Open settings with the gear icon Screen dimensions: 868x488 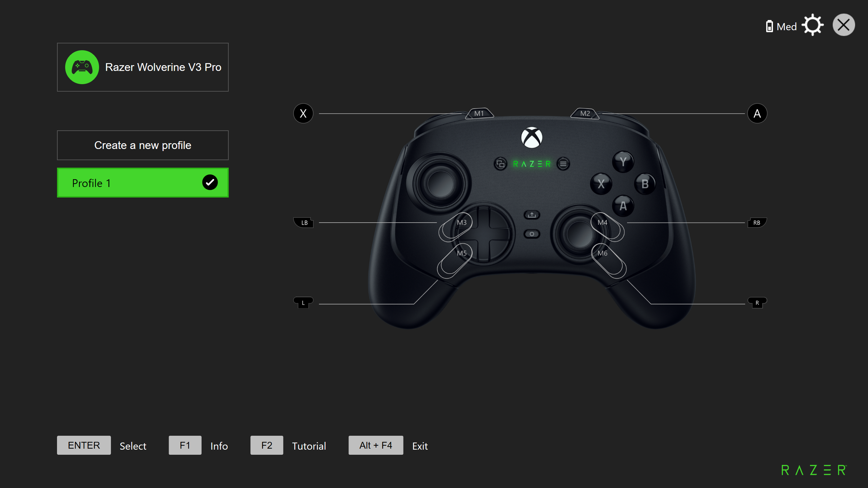pyautogui.click(x=812, y=25)
